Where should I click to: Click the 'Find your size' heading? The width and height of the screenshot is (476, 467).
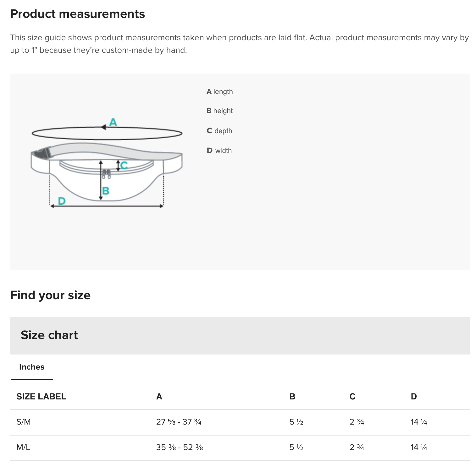point(50,295)
